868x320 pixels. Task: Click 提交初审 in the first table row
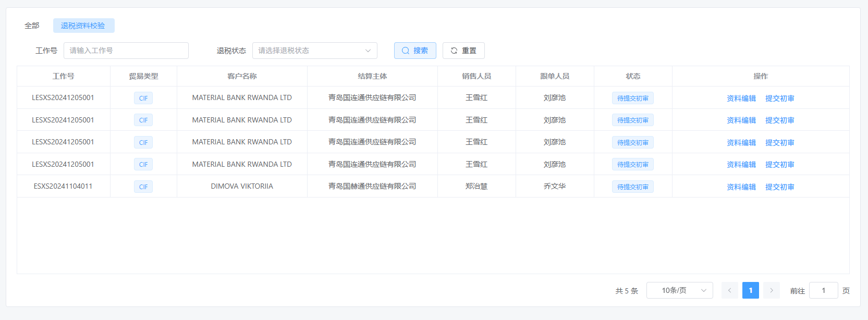point(779,98)
